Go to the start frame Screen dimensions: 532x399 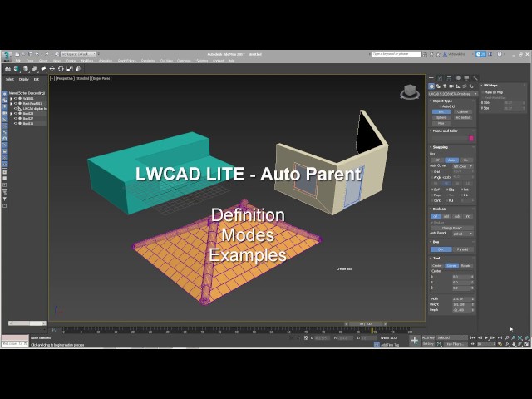(472, 337)
